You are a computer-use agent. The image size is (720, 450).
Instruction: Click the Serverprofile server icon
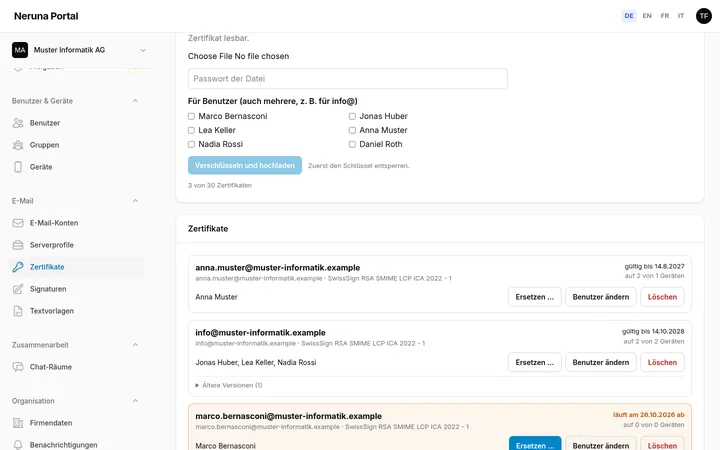tap(18, 245)
